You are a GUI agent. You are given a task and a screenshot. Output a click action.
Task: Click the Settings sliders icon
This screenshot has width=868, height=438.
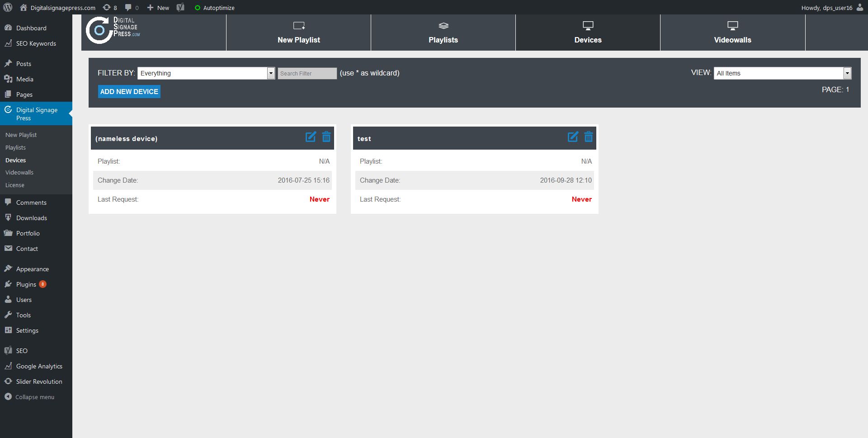8,330
